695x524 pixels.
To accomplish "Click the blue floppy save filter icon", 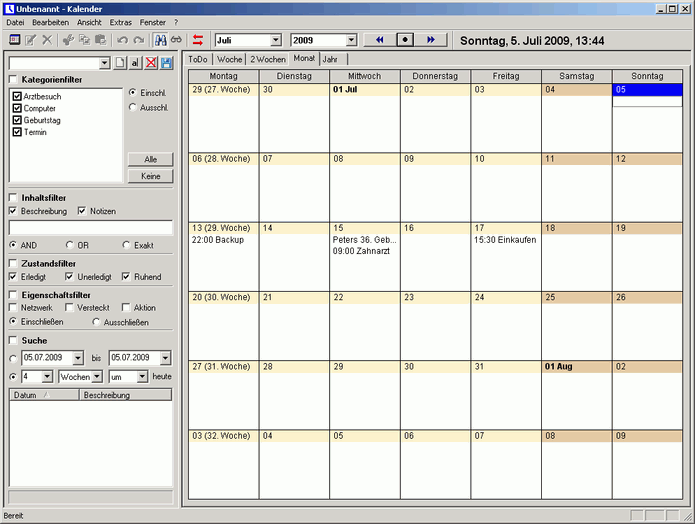I will pyautogui.click(x=167, y=63).
